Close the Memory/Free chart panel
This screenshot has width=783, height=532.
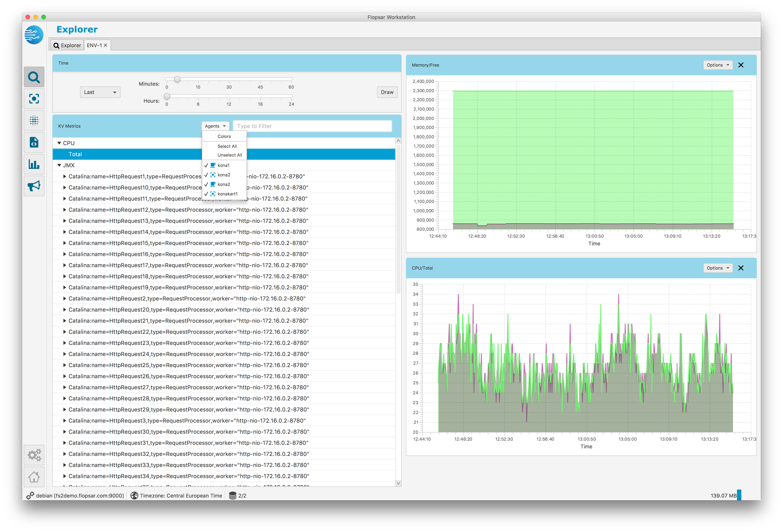click(741, 65)
